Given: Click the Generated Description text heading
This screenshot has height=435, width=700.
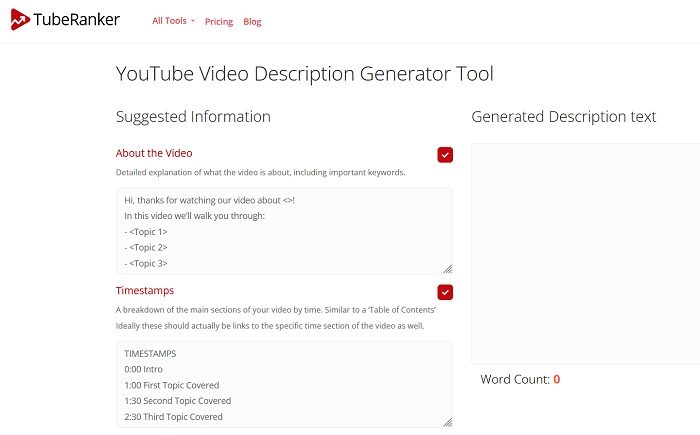Looking at the screenshot, I should pos(563,117).
